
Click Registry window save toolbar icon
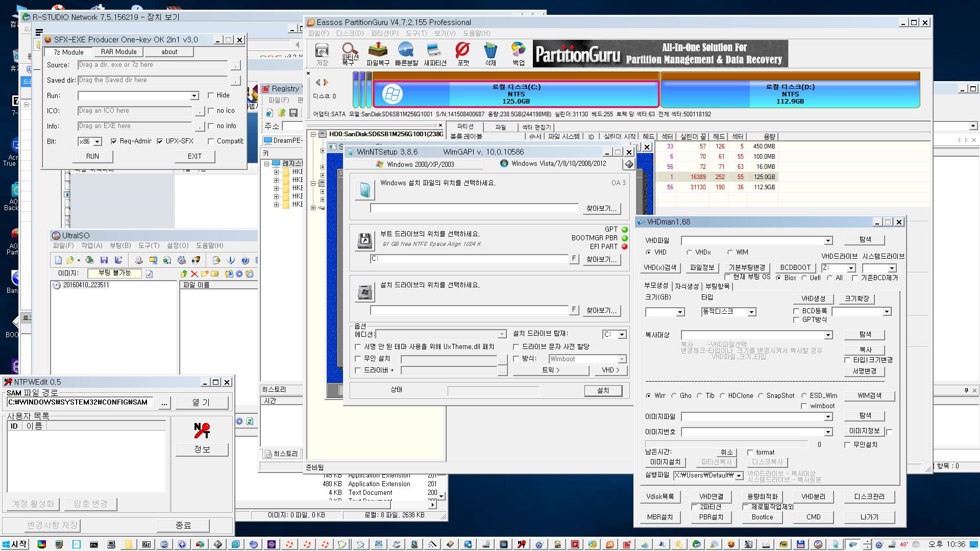tap(293, 113)
